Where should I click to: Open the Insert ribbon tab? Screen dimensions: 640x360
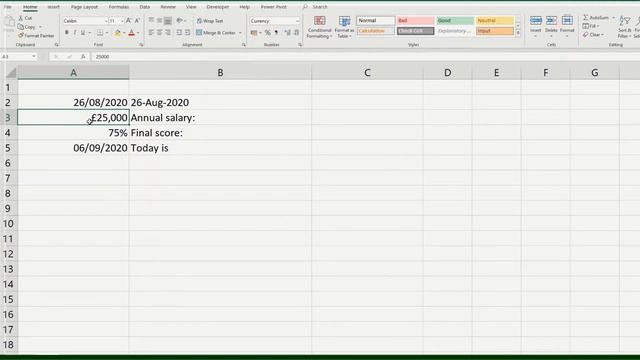[53, 7]
